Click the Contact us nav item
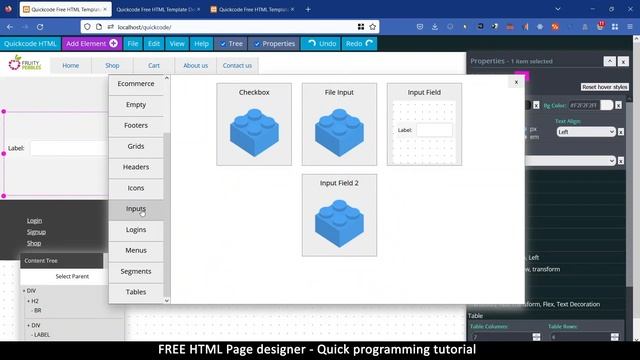 tap(237, 66)
